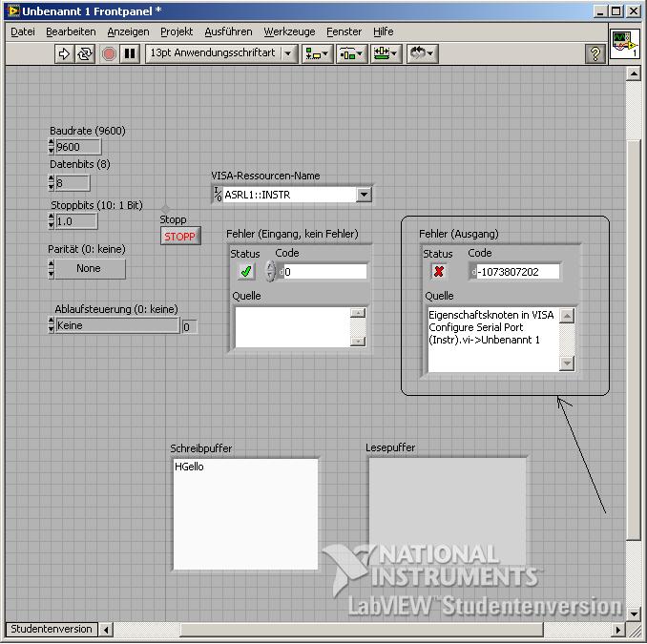
Task: Click the Studentenversion status bar tab
Action: click(52, 629)
